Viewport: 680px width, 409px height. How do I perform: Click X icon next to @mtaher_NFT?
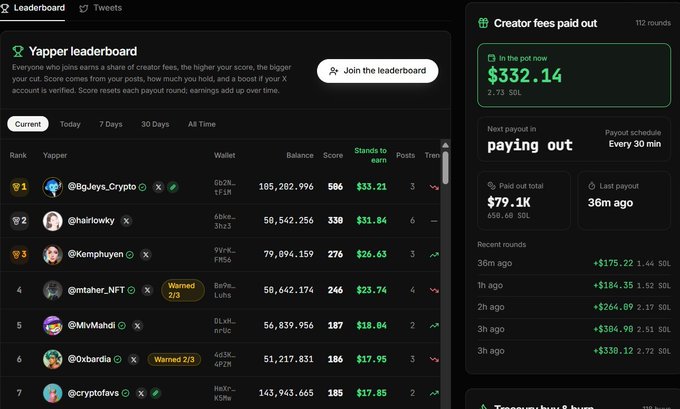click(x=147, y=291)
